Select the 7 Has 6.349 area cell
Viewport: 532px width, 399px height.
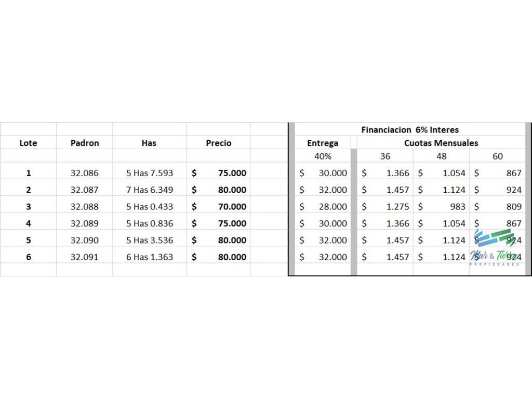[150, 190]
